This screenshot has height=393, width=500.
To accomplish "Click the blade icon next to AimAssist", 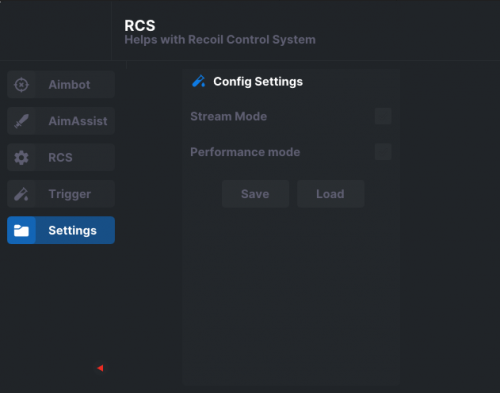I will [x=21, y=121].
